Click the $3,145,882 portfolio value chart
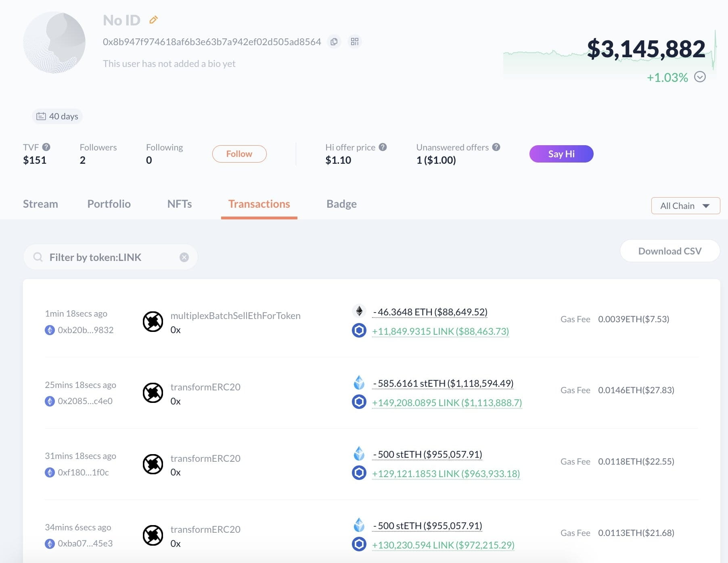 click(610, 54)
